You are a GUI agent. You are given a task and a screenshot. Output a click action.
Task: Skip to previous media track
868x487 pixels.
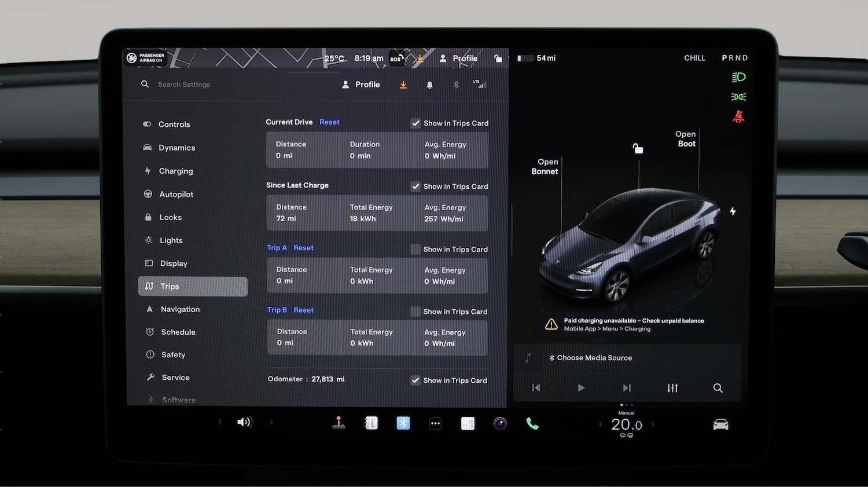tap(536, 388)
